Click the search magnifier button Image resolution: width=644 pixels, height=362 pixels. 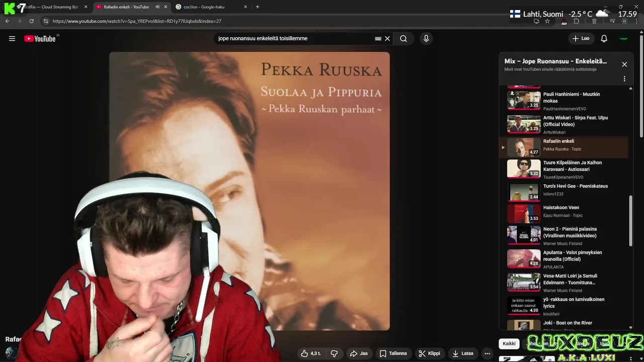point(404,39)
